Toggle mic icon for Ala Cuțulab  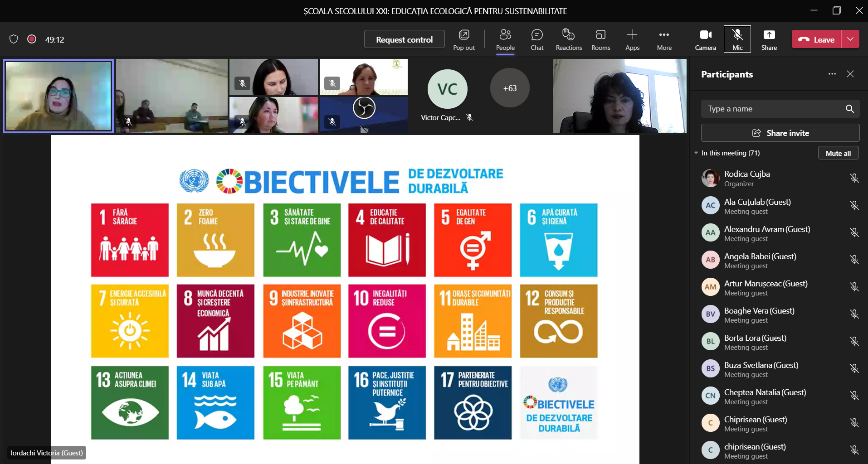(x=854, y=205)
